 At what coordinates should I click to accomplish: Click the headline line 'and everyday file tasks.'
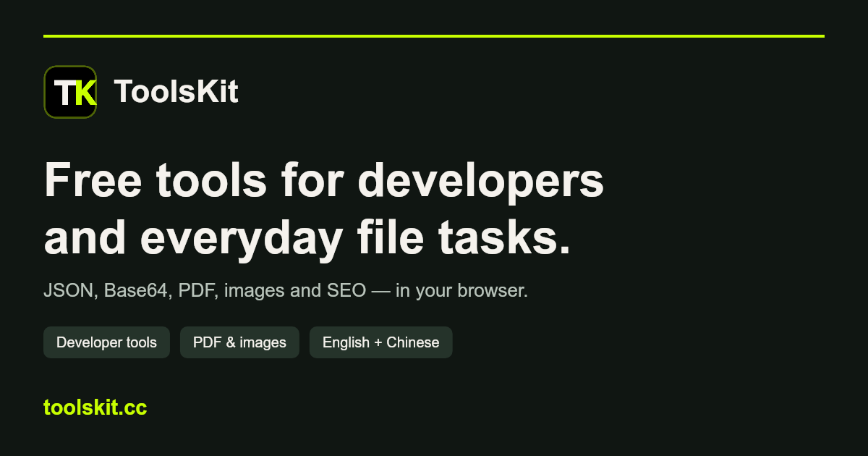(x=307, y=238)
